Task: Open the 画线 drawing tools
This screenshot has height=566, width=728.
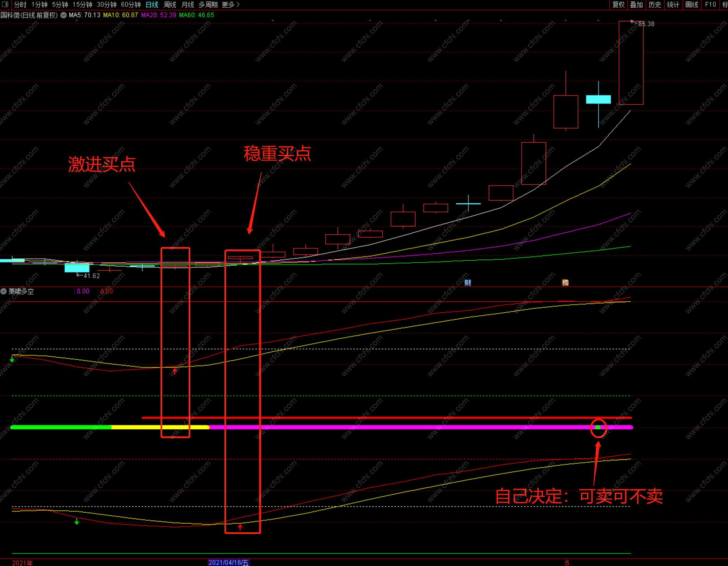Action: 691,5
